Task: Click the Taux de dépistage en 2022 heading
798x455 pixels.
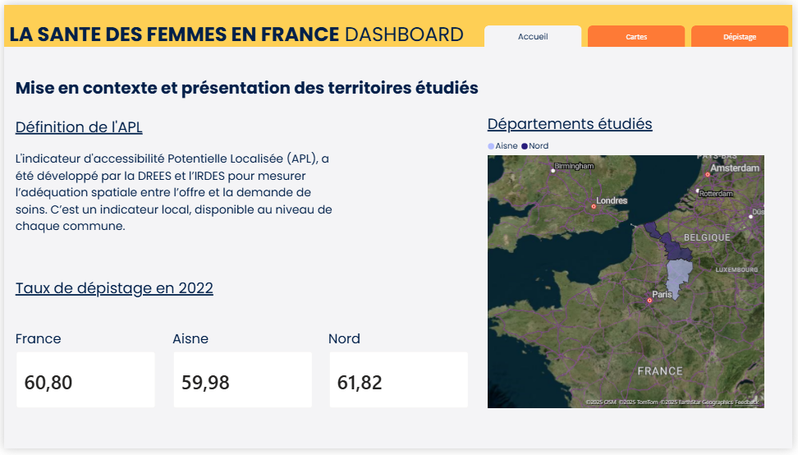Action: coord(114,289)
